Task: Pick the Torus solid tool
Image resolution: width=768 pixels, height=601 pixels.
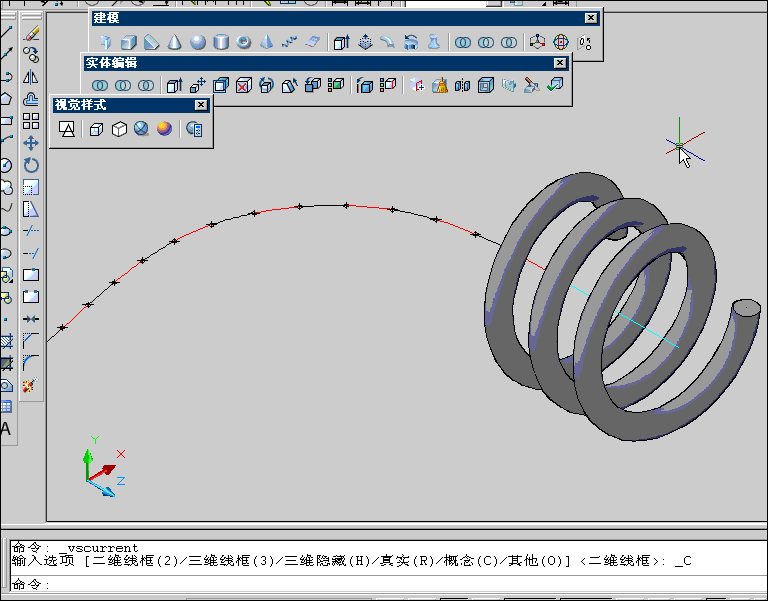Action: pyautogui.click(x=243, y=42)
